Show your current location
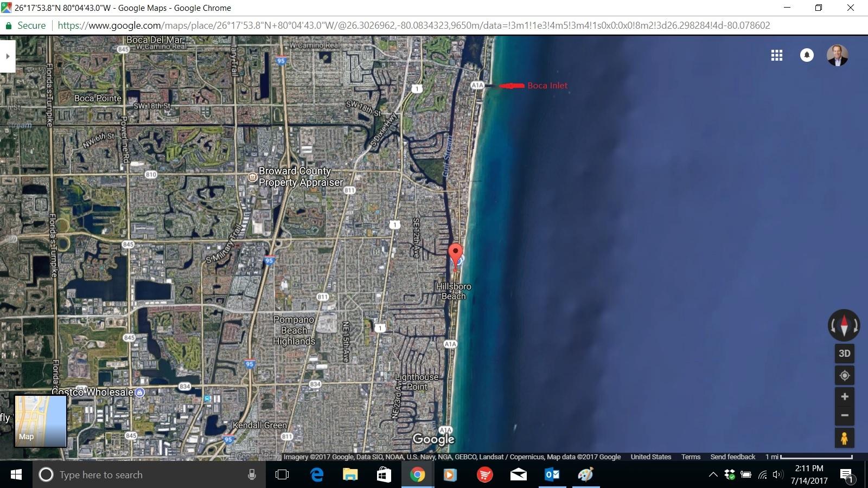Image resolution: width=868 pixels, height=488 pixels. (x=844, y=375)
